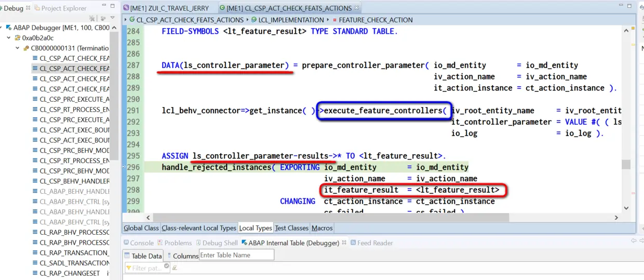Open the Feed Reader view tab
644x280 pixels.
tap(372, 243)
